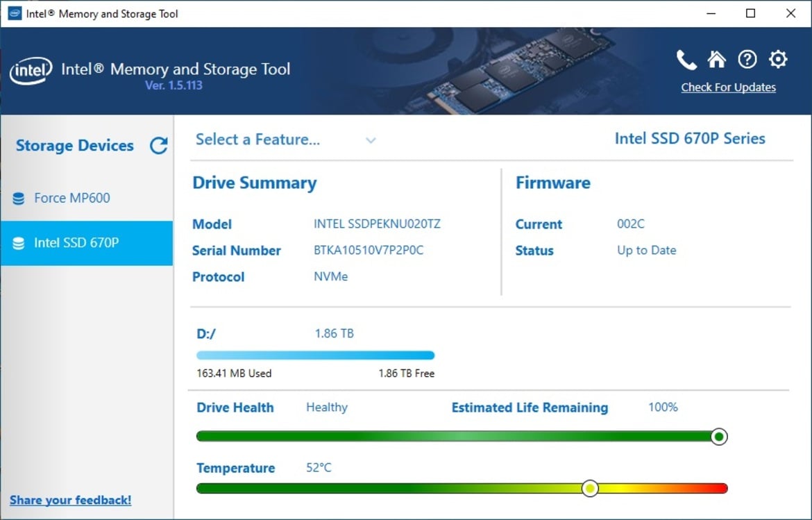Select the Force MP600 device
The image size is (812, 520).
[x=87, y=199]
